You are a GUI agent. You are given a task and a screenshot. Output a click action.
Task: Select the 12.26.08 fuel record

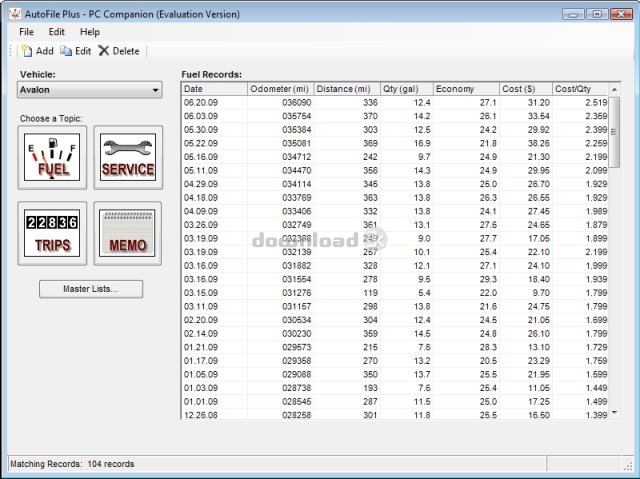click(x=395, y=415)
